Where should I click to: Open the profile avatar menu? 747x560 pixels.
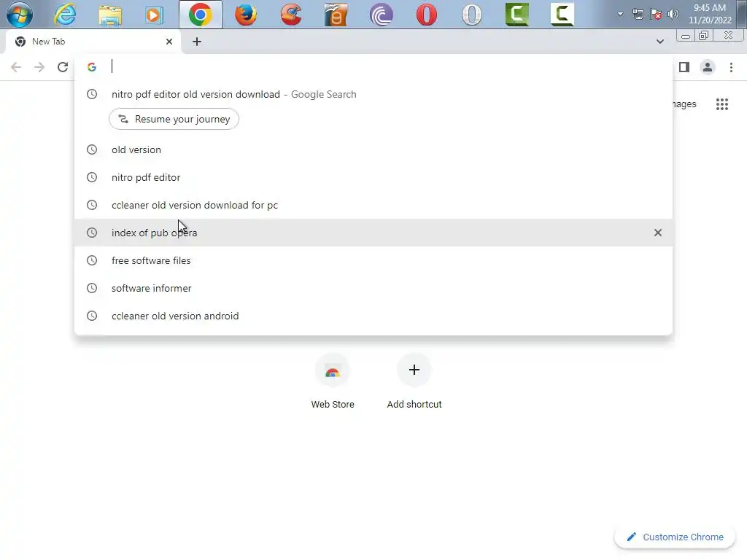pos(708,67)
